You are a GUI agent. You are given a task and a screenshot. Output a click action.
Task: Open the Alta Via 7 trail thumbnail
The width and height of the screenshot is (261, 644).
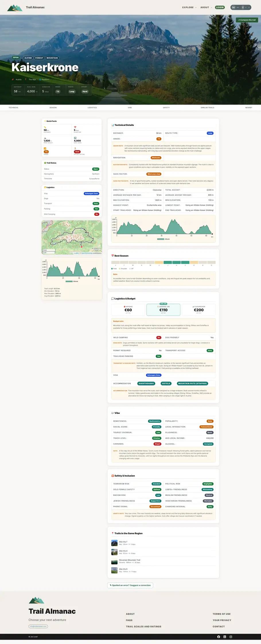tap(114, 543)
